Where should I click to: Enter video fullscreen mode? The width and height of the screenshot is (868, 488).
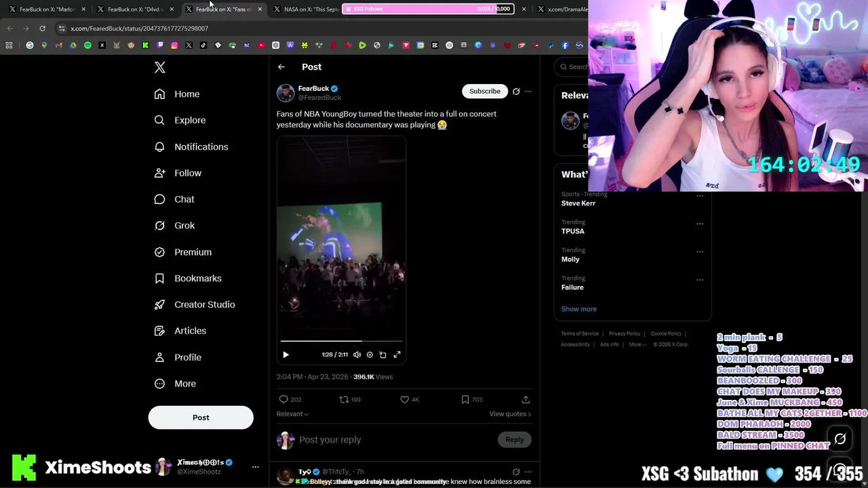tap(397, 354)
